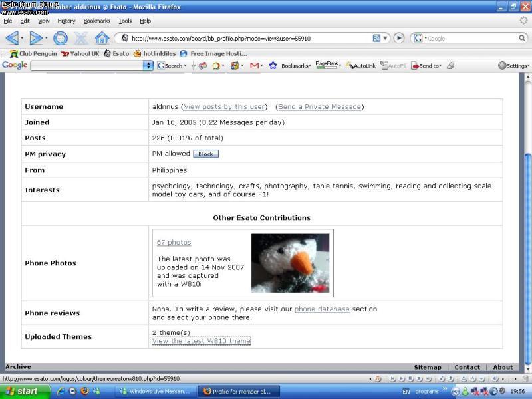The image size is (532, 399).
Task: Reload the current page
Action: click(61, 38)
